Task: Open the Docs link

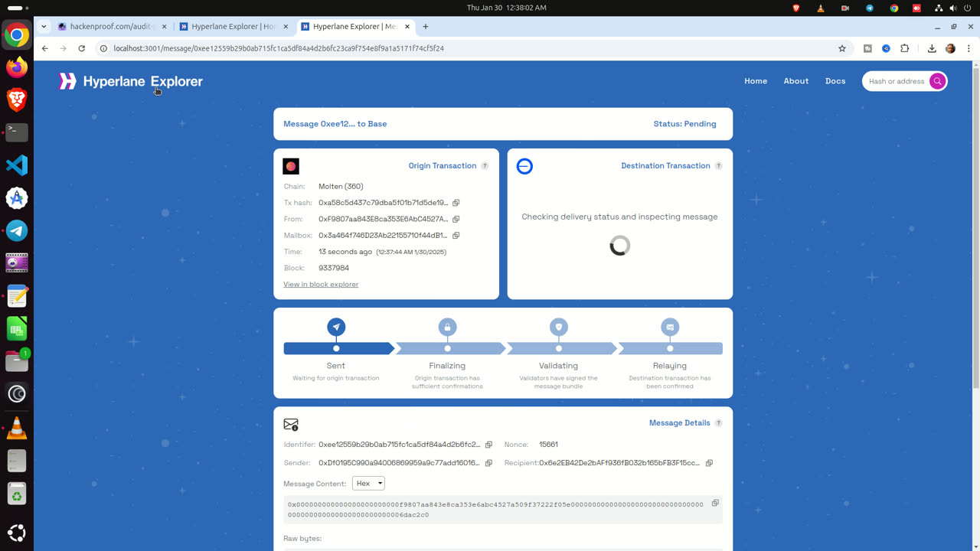Action: tap(835, 81)
